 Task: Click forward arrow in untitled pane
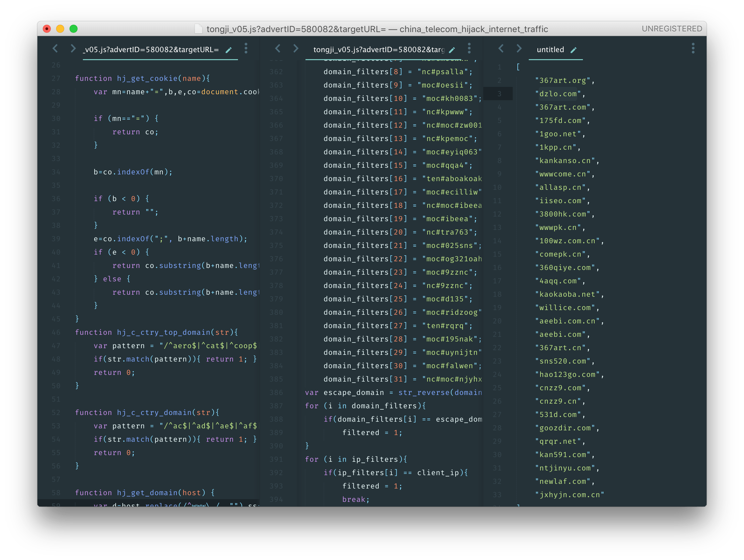coord(519,48)
